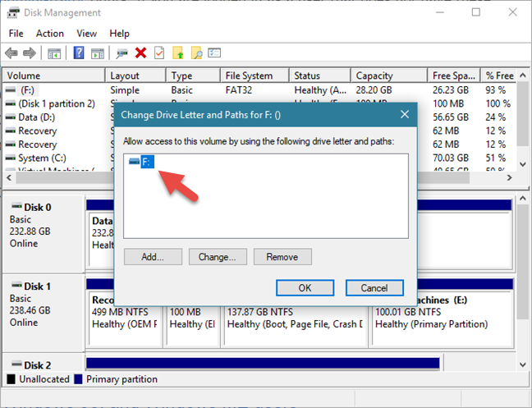Viewport: 532px width, 408px height.
Task: Select the F: drive icon in dialog list
Action: click(135, 162)
